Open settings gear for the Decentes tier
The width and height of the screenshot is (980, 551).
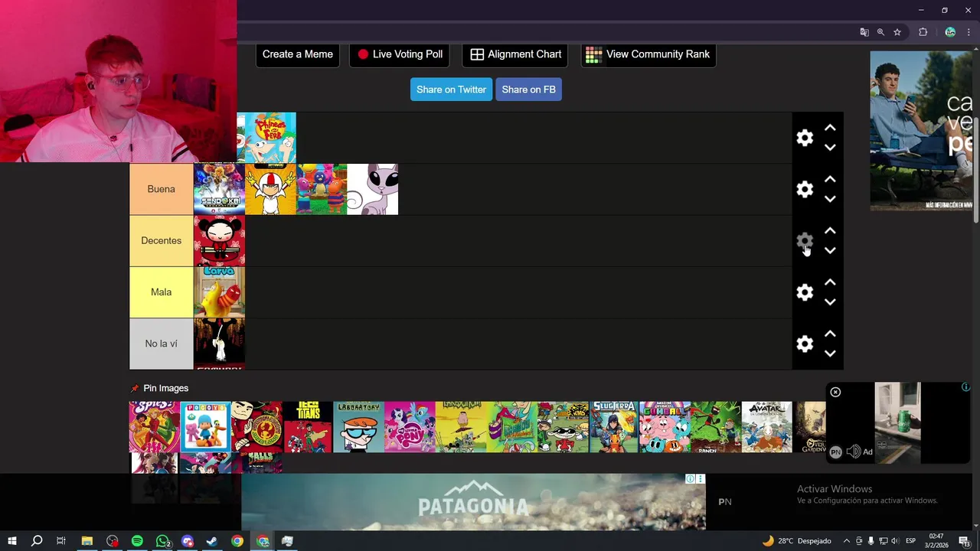coord(804,240)
